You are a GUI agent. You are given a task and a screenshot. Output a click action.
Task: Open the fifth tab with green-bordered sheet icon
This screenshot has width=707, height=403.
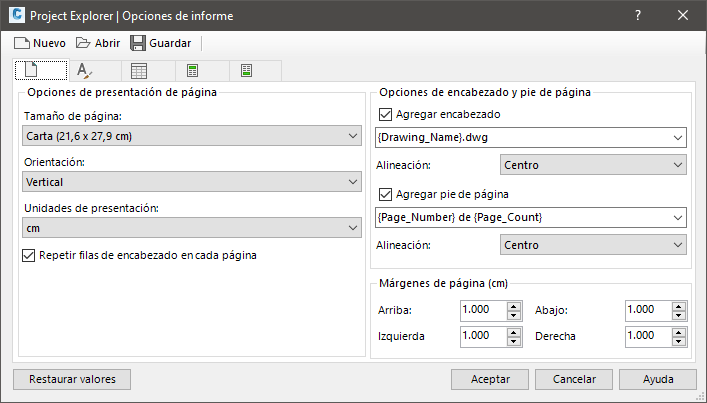point(246,71)
